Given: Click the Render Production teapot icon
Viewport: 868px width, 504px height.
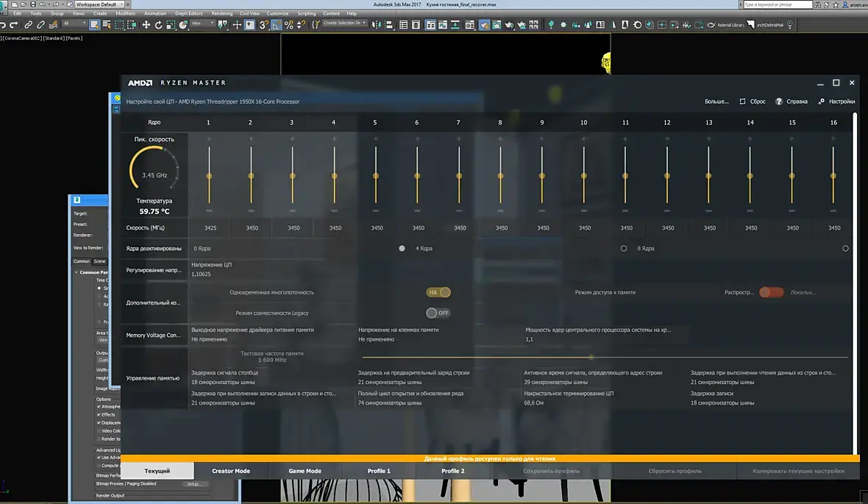Looking at the screenshot, I should pyautogui.click(x=509, y=25).
